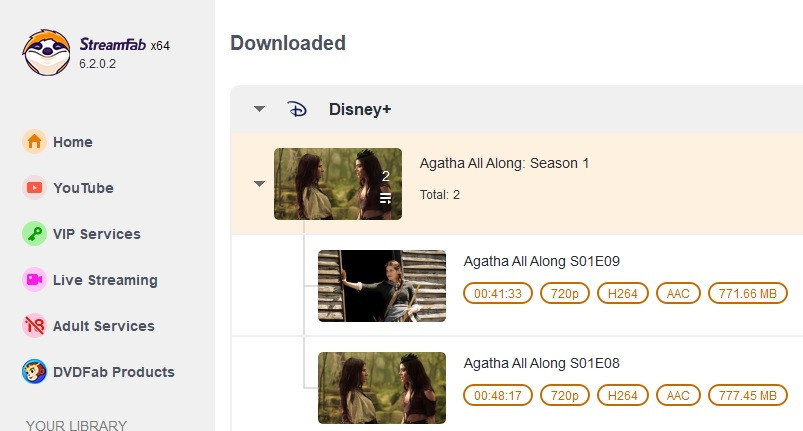
Task: Open the S01E08 episode thumbnail
Action: [382, 388]
